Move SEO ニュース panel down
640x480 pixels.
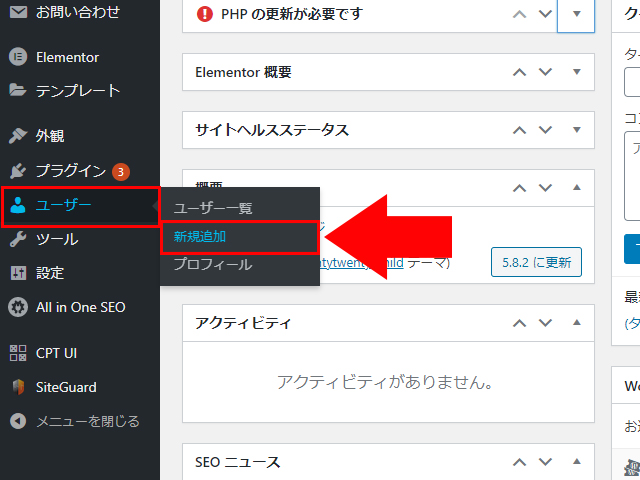pos(545,462)
